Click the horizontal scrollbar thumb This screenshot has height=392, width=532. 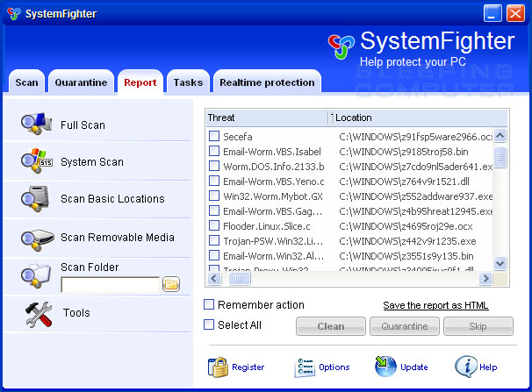tap(239, 279)
